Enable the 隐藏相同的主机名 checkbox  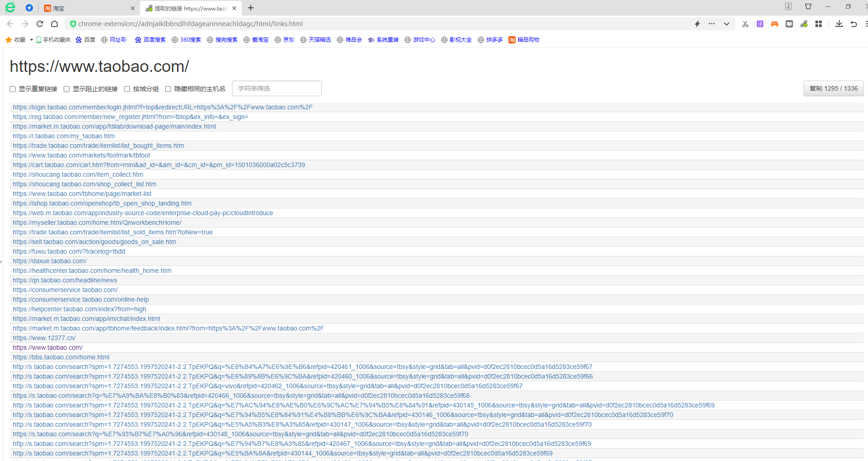tap(168, 89)
